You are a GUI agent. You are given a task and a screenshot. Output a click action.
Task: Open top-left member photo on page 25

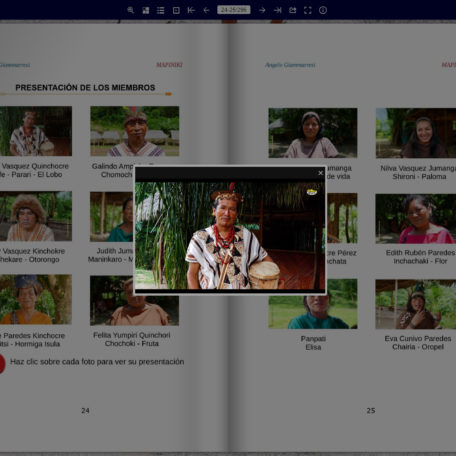(313, 133)
